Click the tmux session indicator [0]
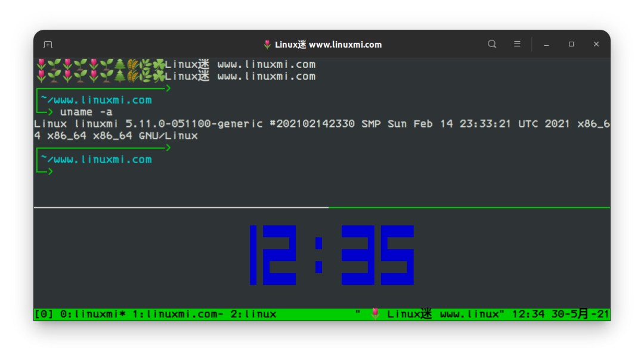The image size is (644, 358). coord(44,314)
